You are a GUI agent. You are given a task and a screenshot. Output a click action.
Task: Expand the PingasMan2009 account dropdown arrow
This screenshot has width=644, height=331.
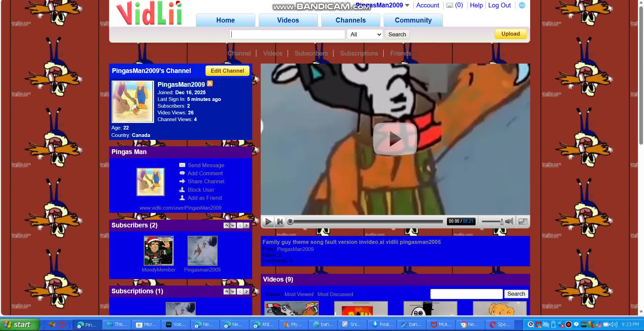pos(408,5)
